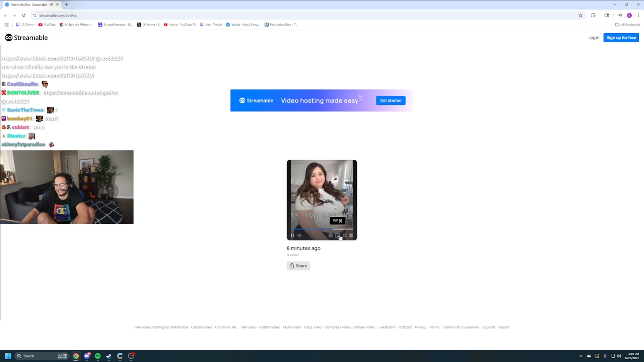Open a new browser tab
This screenshot has width=644, height=362.
click(x=66, y=5)
